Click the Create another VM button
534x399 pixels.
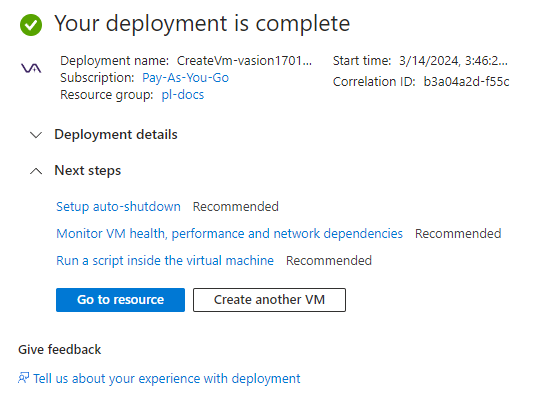pyautogui.click(x=269, y=300)
